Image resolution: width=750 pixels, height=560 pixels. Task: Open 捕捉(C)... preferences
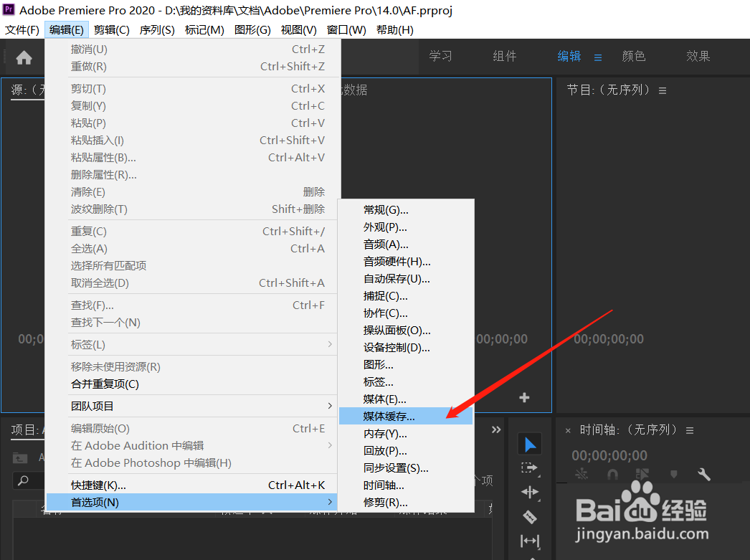(x=406, y=295)
